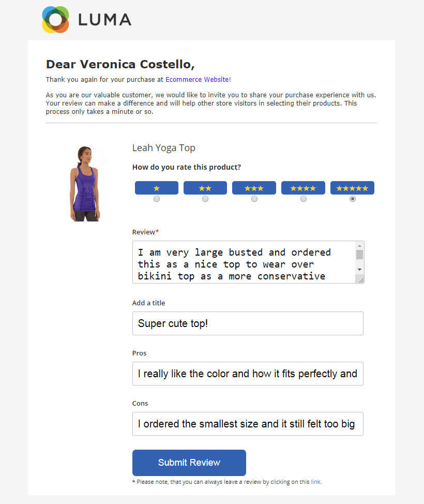The height and width of the screenshot is (504, 424).
Task: Select the radio button under one star
Action: (156, 198)
